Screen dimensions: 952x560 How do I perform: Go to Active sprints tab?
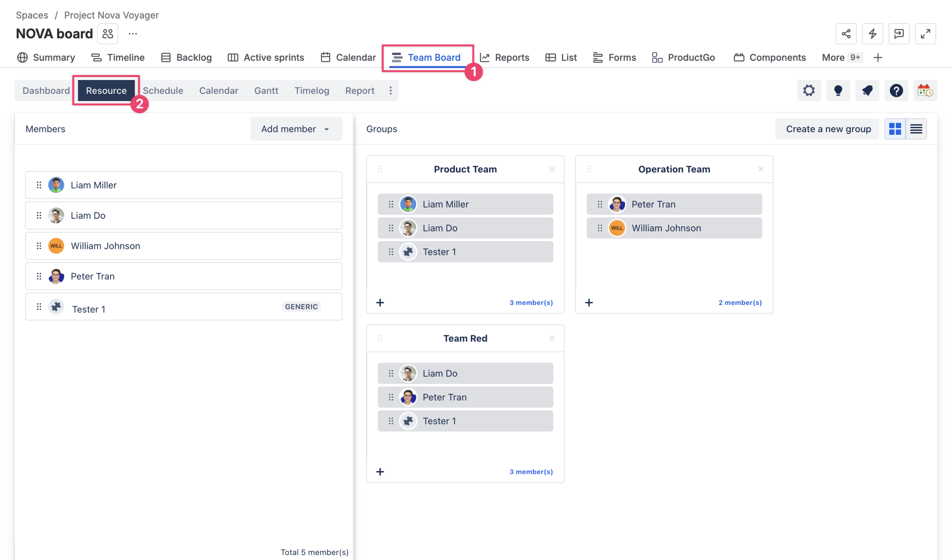[266, 57]
